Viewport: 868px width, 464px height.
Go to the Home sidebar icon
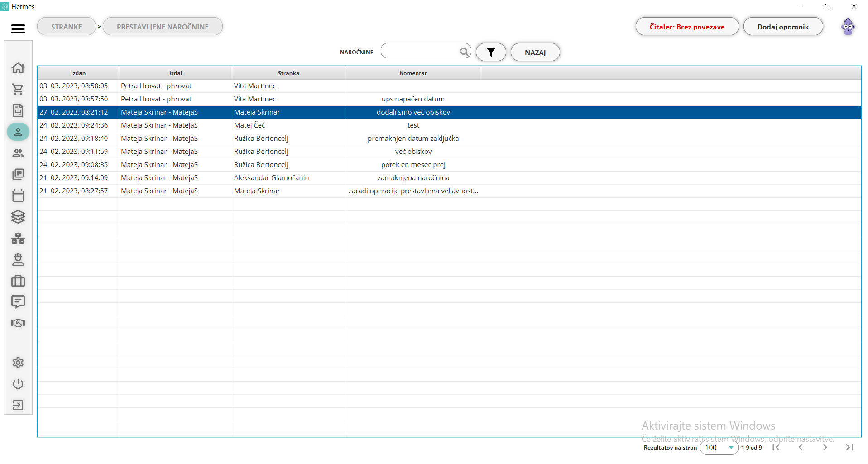(18, 68)
